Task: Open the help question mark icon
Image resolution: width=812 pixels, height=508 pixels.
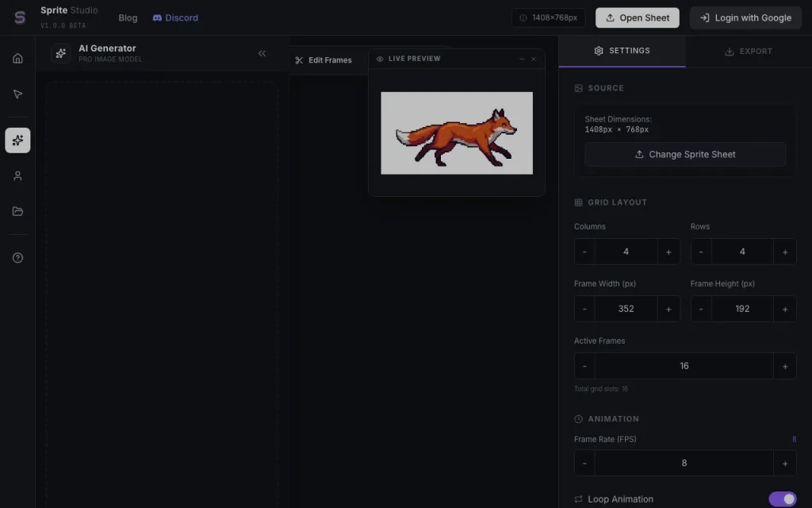Action: [17, 258]
